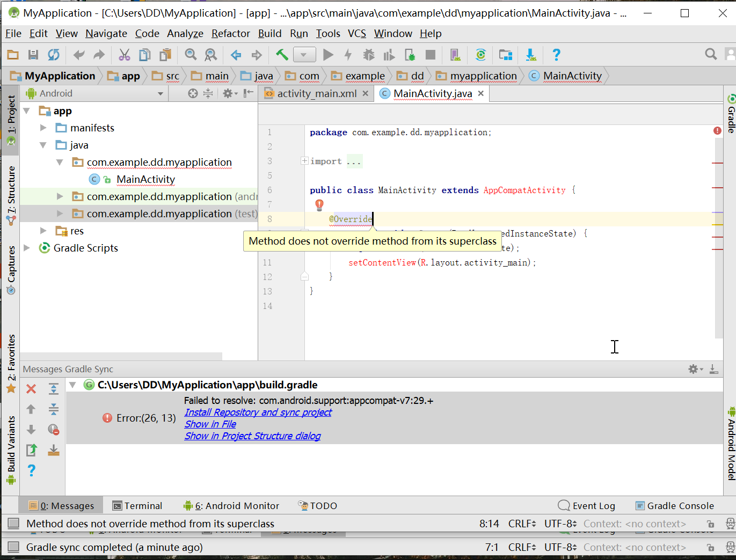Open the SDK Manager download icon
This screenshot has height=560, width=736.
point(531,54)
